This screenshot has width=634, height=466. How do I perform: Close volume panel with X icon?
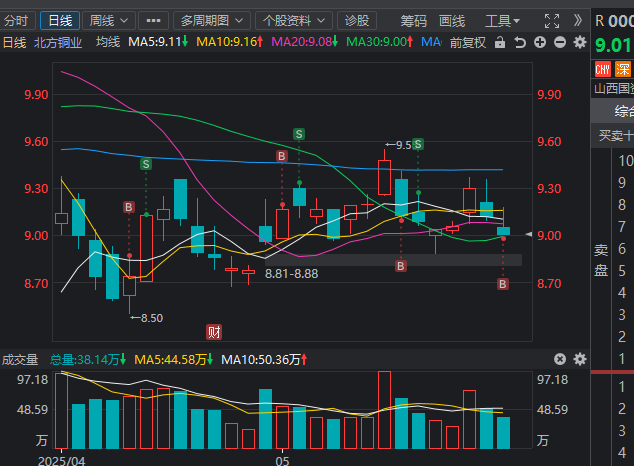561,359
